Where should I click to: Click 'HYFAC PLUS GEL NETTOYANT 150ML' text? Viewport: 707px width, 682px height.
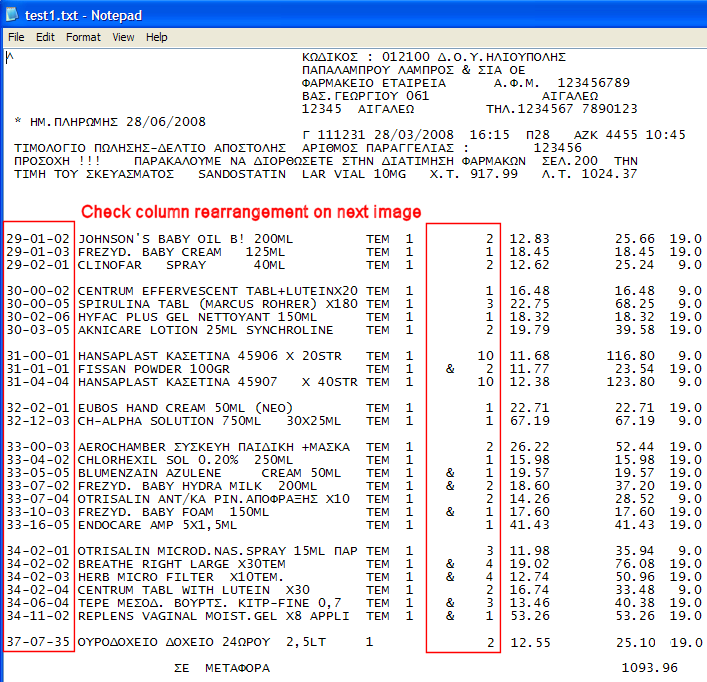(197, 317)
